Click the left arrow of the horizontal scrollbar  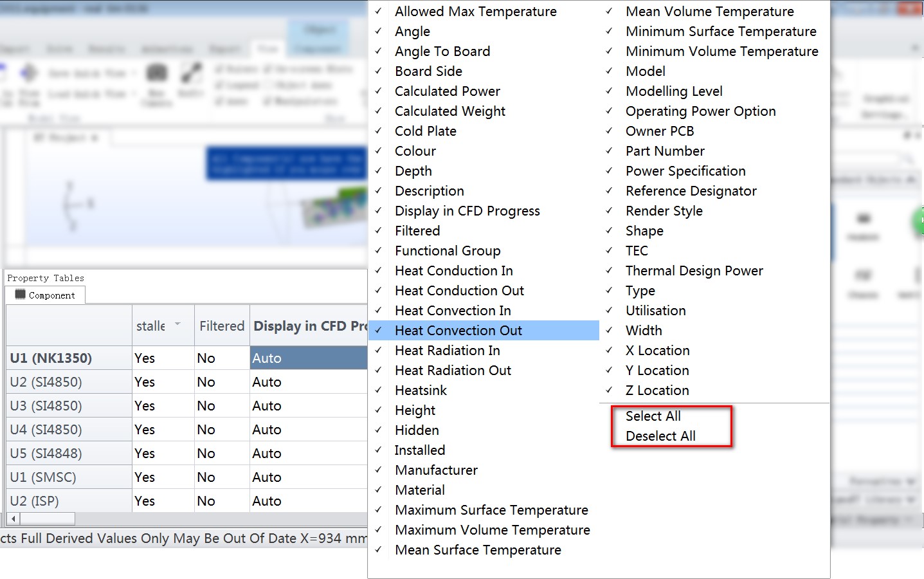14,519
